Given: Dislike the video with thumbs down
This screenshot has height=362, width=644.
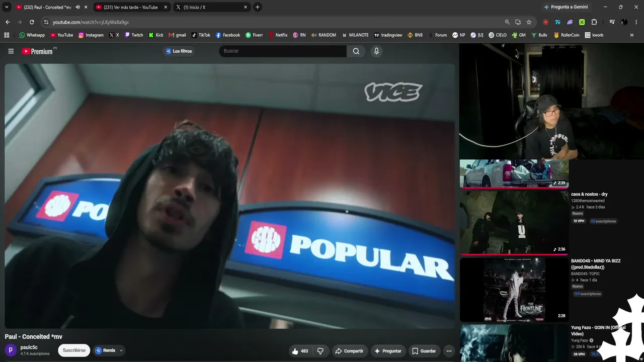Looking at the screenshot, I should click(320, 351).
